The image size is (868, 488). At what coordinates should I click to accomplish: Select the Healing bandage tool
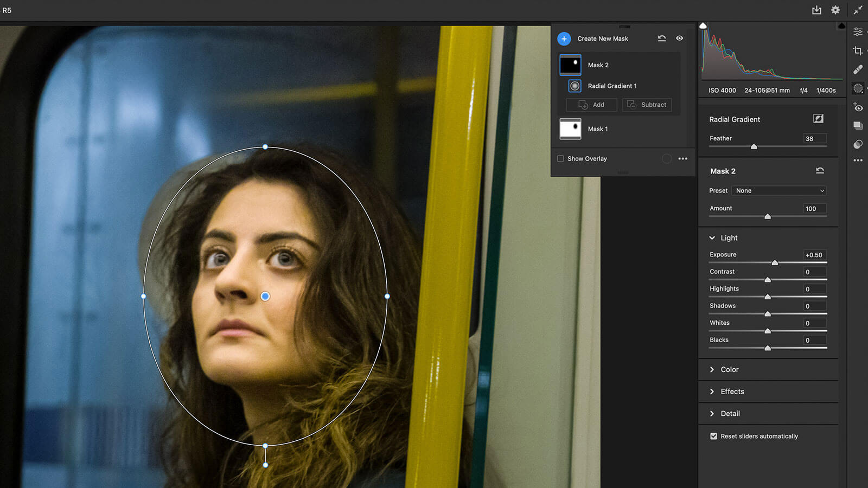click(858, 69)
